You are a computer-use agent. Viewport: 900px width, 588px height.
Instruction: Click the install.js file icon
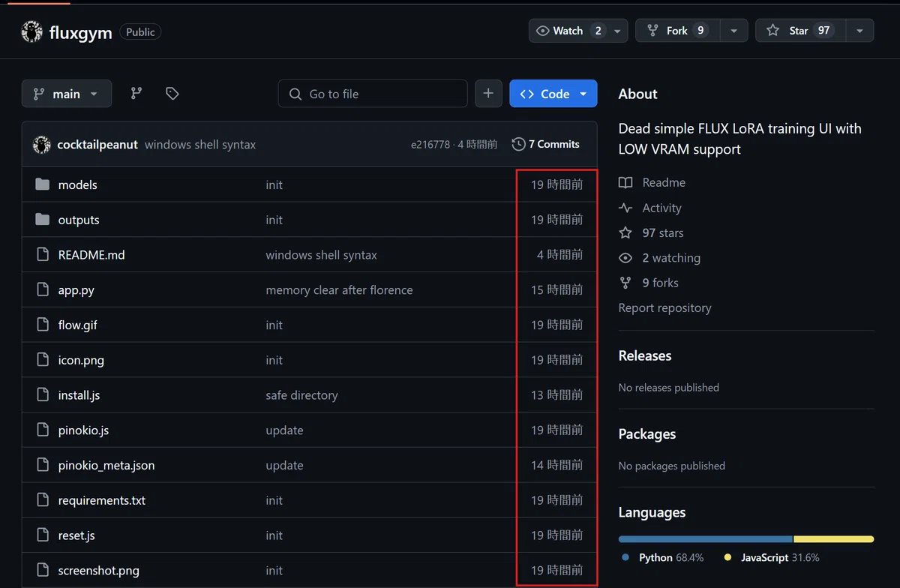pyautogui.click(x=43, y=395)
